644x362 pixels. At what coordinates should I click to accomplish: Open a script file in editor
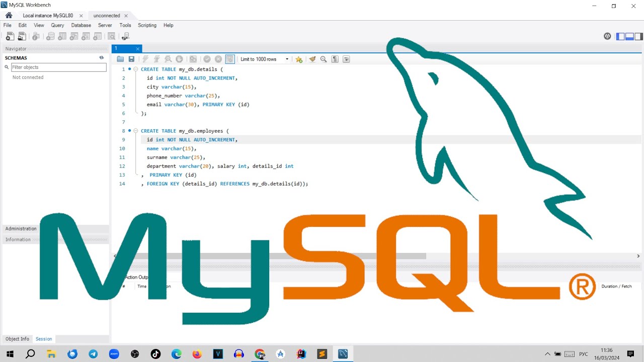(x=120, y=59)
